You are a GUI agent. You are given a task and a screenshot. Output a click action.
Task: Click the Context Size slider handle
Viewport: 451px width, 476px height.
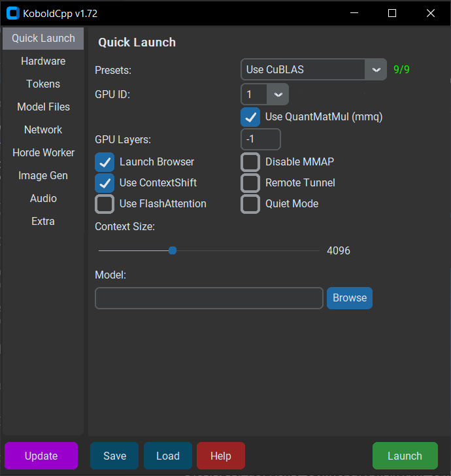click(x=173, y=251)
